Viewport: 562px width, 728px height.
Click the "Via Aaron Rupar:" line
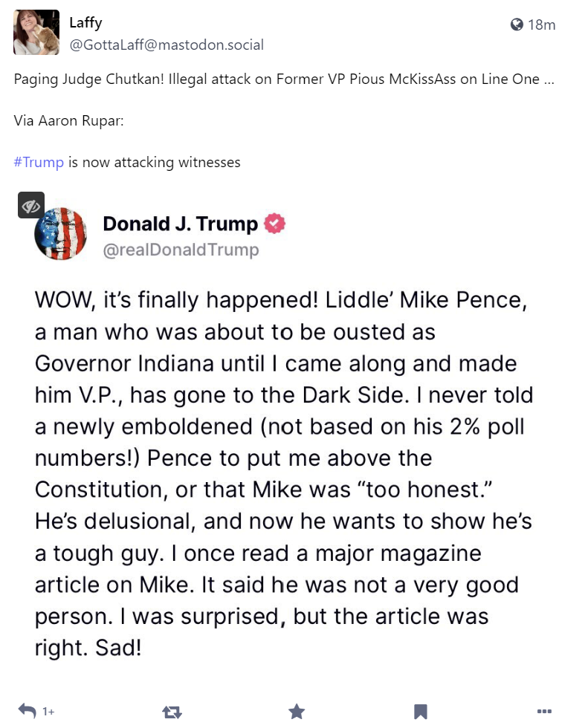[x=68, y=120]
